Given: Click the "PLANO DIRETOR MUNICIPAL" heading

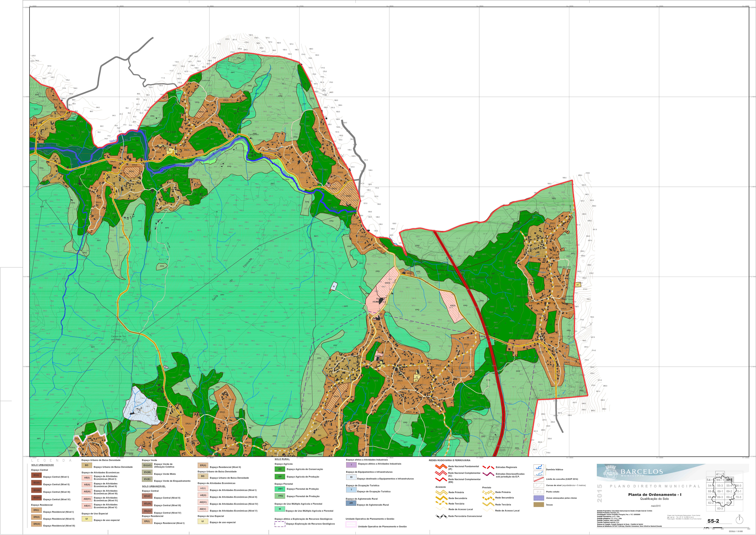Looking at the screenshot, I should click(655, 486).
